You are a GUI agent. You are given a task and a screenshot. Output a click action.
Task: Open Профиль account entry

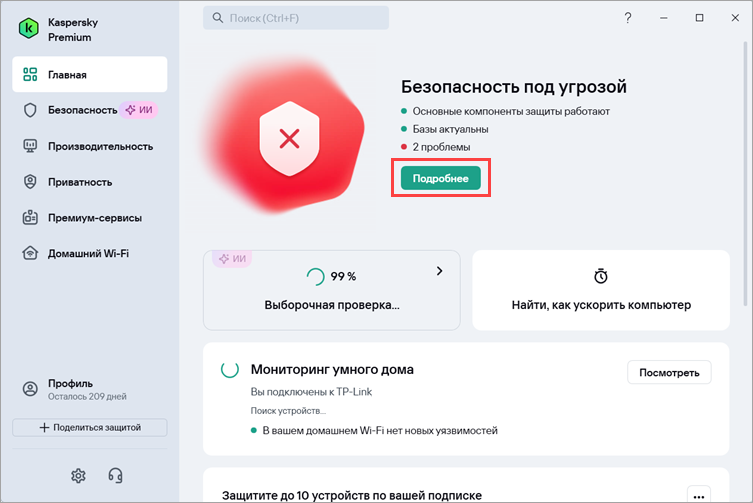(90, 389)
